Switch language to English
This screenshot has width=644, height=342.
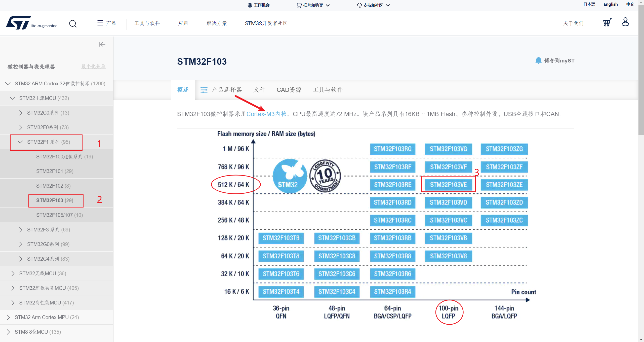point(611,4)
